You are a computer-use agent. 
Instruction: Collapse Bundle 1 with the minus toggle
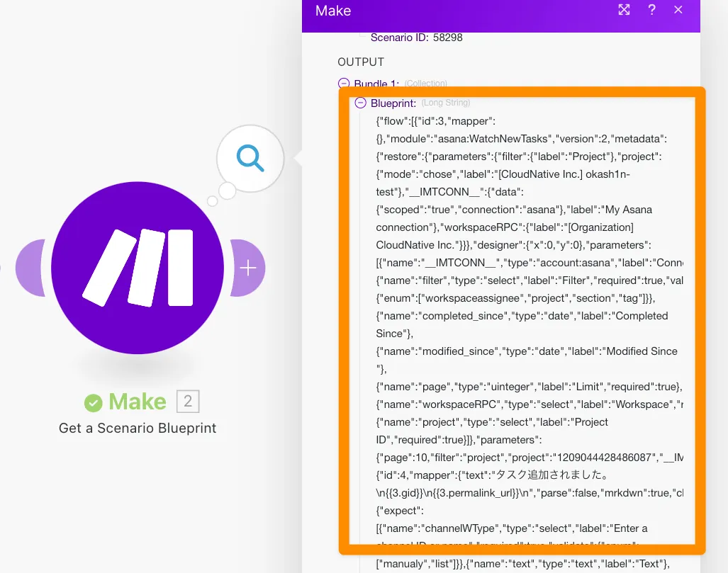point(344,84)
